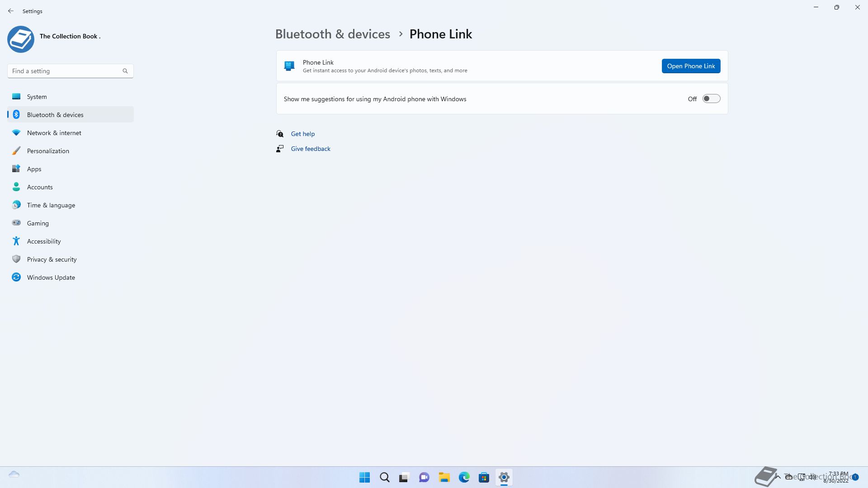Open Teams Chat from the taskbar

click(x=424, y=477)
